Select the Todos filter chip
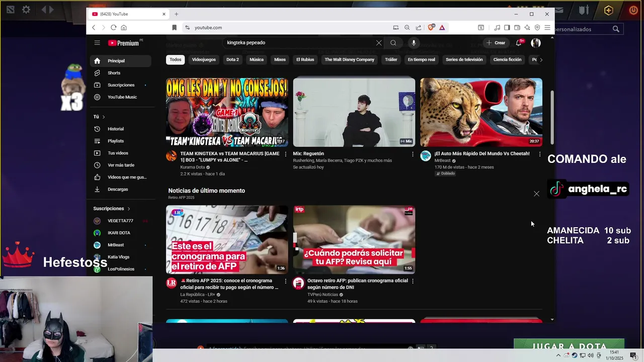644x362 pixels. [176, 60]
